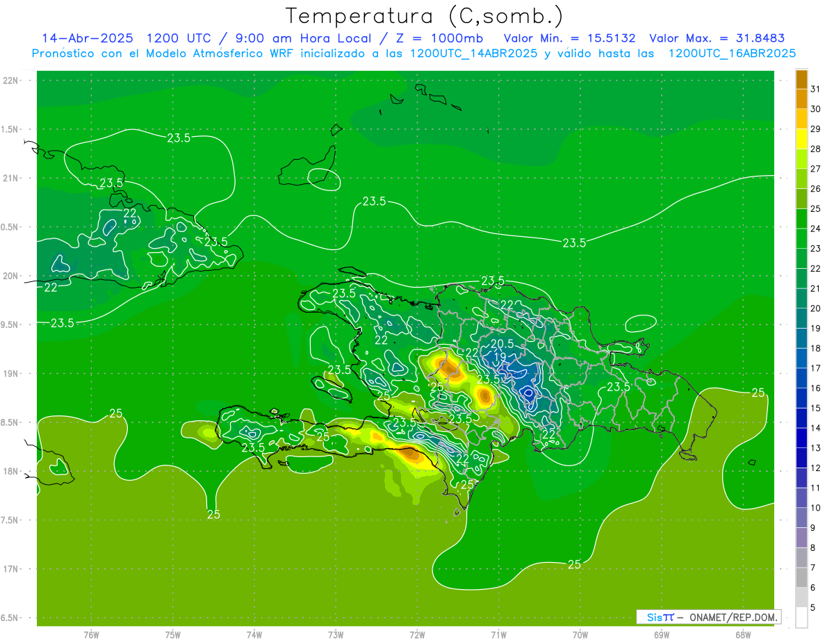This screenshot has width=834, height=644.
Task: Click the legend scale value 31
Action: click(816, 89)
